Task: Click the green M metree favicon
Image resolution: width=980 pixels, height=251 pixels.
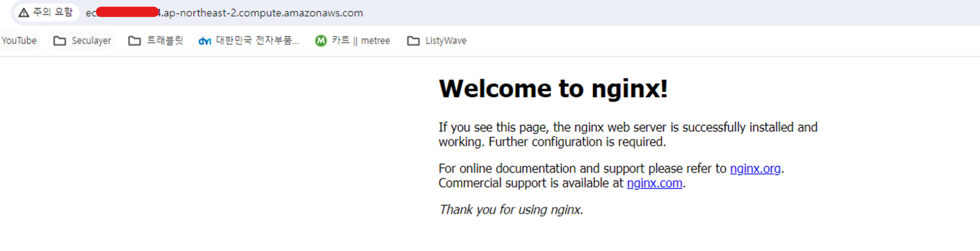Action: (x=321, y=41)
